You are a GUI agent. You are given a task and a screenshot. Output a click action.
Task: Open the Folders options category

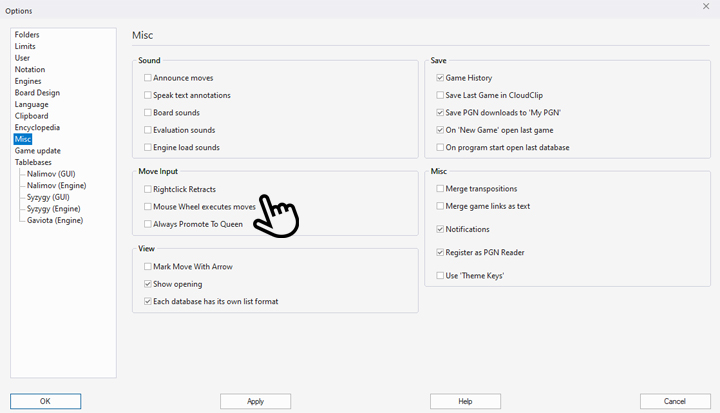pos(28,35)
